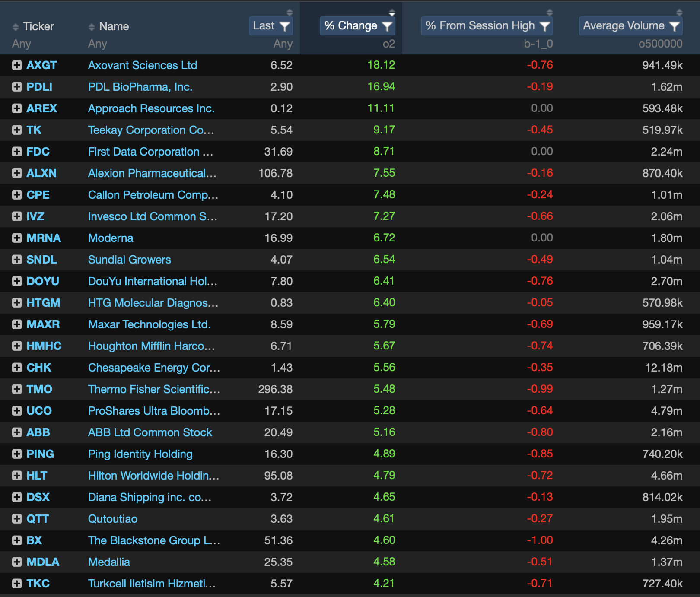Click plus icon beside DSX

[x=17, y=497]
